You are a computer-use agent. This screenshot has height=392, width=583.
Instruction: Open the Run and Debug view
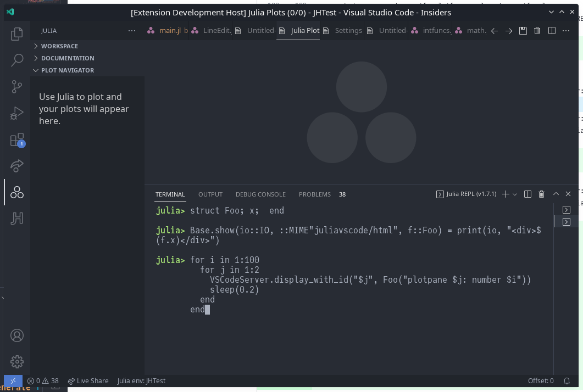[x=16, y=113]
